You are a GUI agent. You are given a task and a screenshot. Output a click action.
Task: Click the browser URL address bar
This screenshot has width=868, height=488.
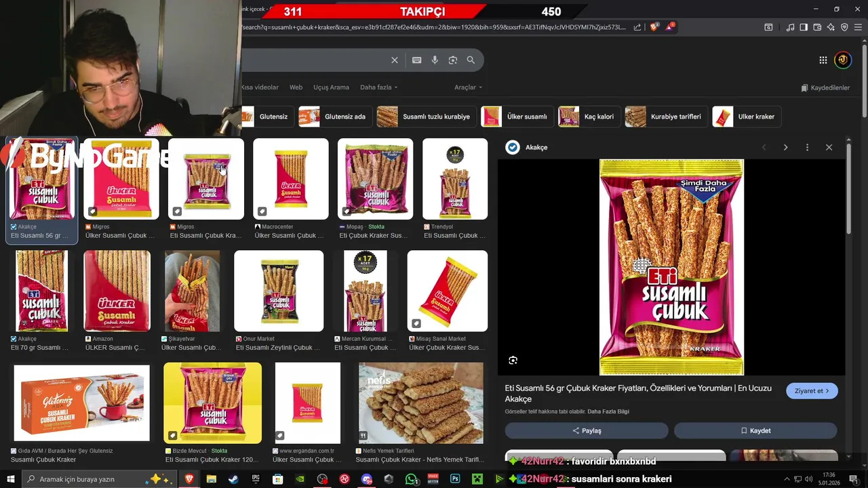pos(434,27)
